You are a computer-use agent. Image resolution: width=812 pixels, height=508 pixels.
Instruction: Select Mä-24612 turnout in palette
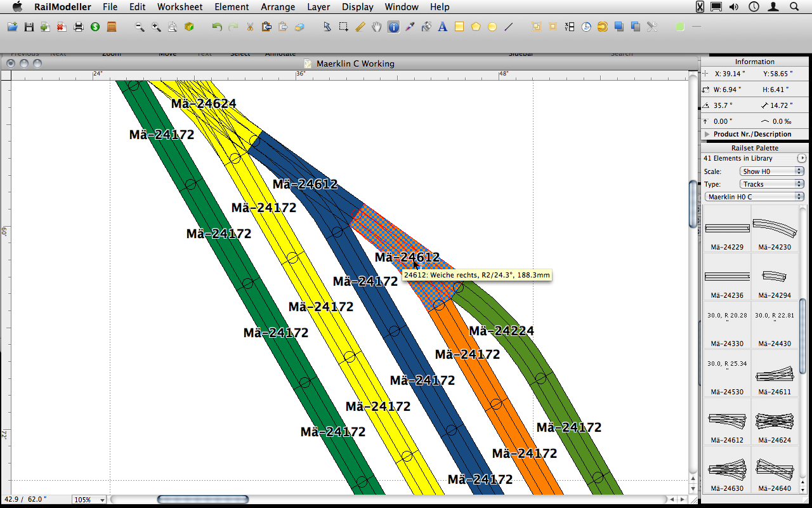[x=727, y=422]
